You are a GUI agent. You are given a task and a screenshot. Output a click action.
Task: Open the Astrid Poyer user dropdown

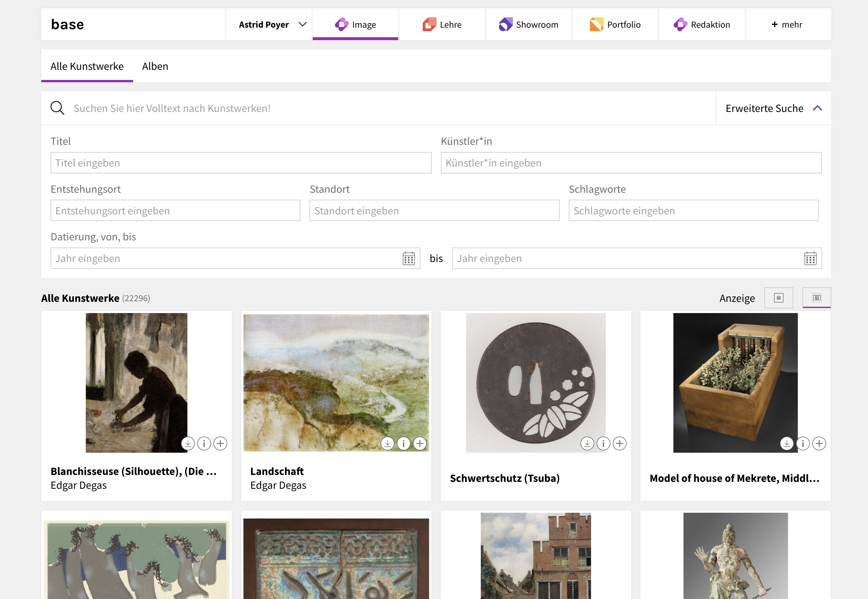pyautogui.click(x=269, y=25)
